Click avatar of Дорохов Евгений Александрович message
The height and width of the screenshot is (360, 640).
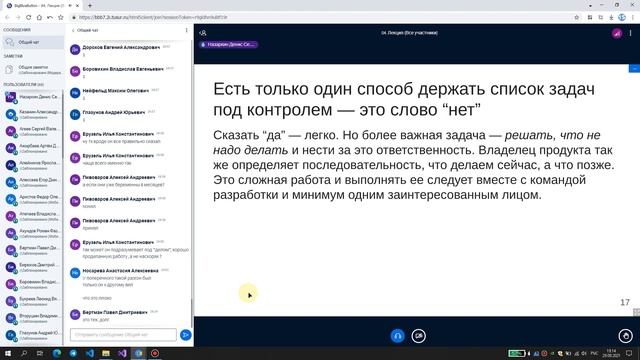point(75,50)
